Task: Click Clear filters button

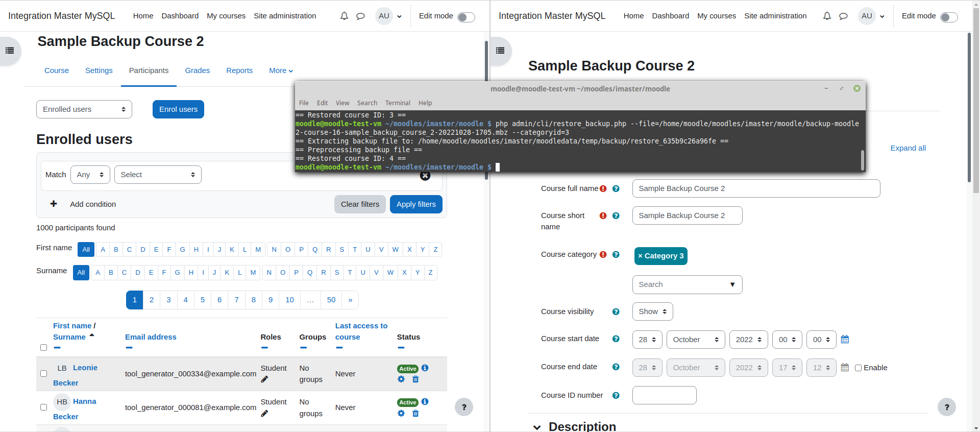Action: pyautogui.click(x=360, y=204)
